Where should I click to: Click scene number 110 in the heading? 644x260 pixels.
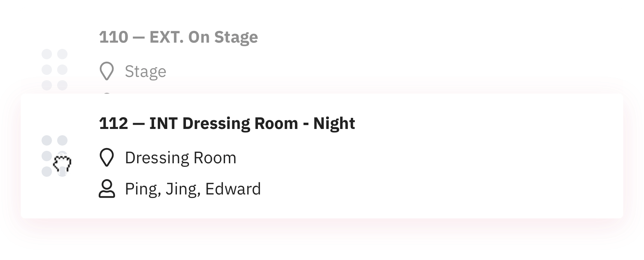coord(114,37)
